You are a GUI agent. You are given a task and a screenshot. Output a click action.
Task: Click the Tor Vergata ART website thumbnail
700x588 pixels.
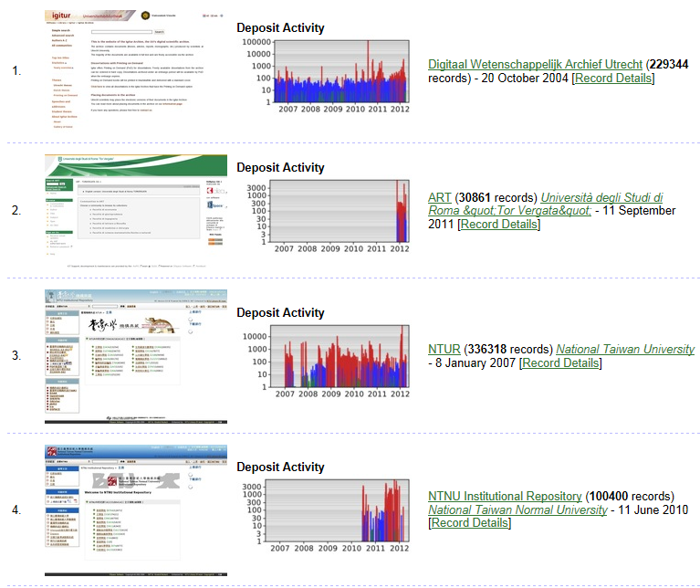136,211
